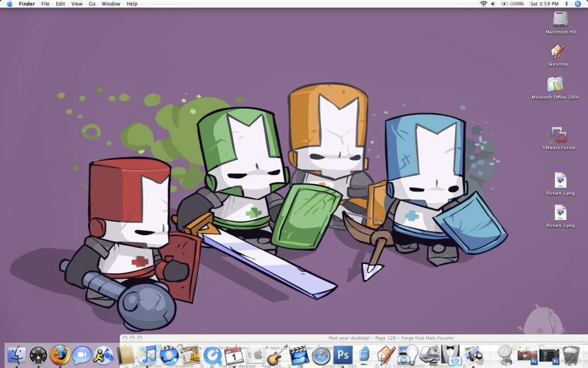Screen dimensions: 588x368
Task: Select SketchUp desktop shortcut
Action: pyautogui.click(x=558, y=55)
